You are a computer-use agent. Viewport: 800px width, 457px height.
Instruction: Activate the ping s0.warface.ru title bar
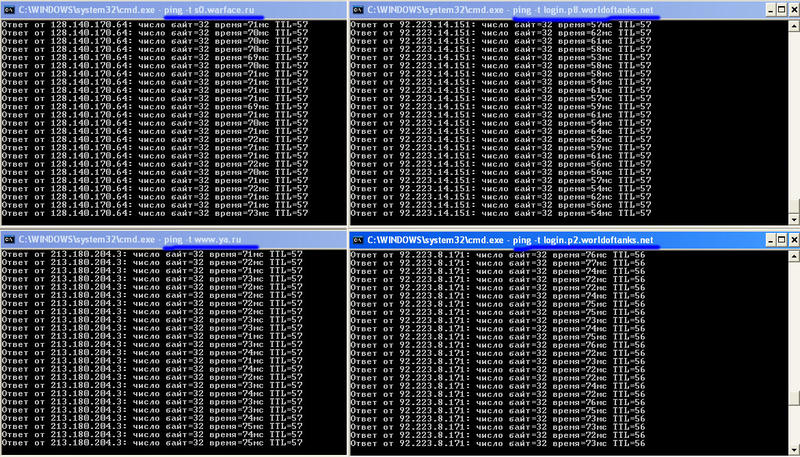click(173, 10)
